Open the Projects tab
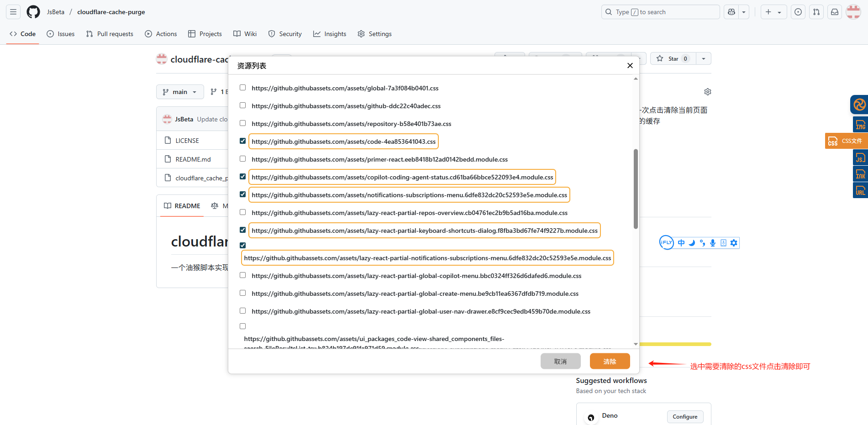The height and width of the screenshot is (425, 868). tap(205, 34)
